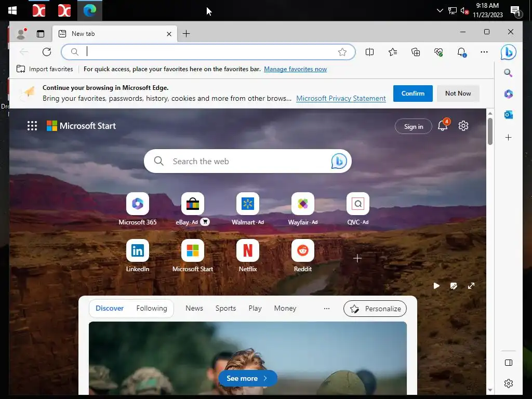Open the Edge profile icon
The height and width of the screenshot is (399, 532).
21,34
